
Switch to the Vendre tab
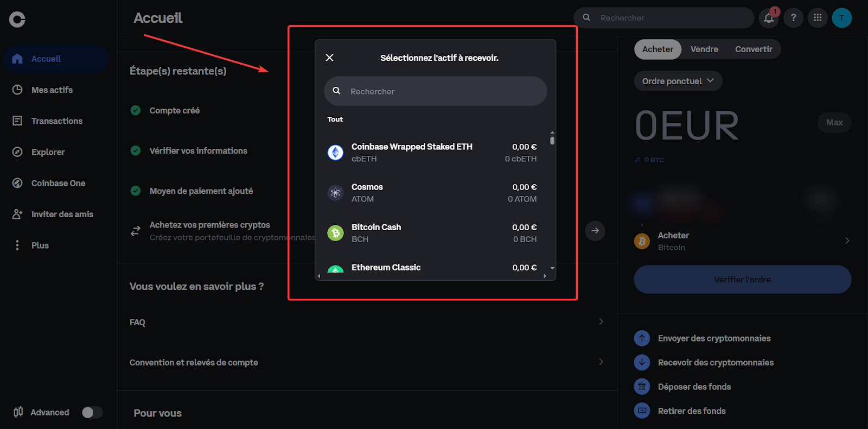click(704, 49)
